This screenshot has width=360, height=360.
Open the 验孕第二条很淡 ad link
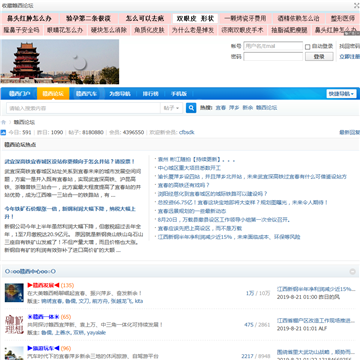pyautogui.click(x=88, y=18)
